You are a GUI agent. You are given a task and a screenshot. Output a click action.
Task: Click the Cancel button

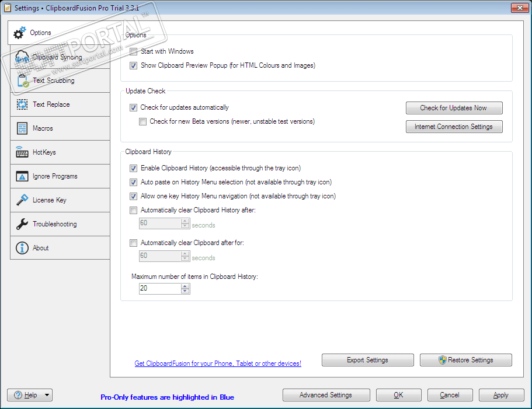click(450, 395)
